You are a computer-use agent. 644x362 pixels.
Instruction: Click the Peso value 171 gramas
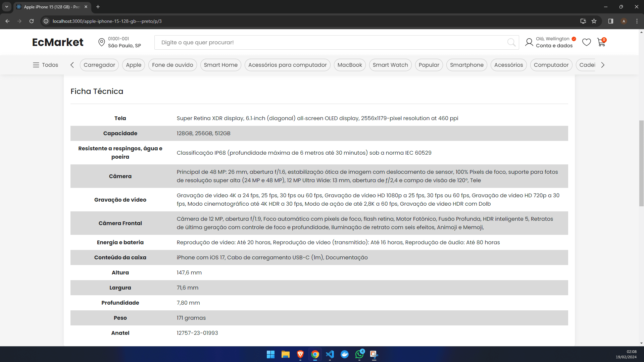click(191, 318)
